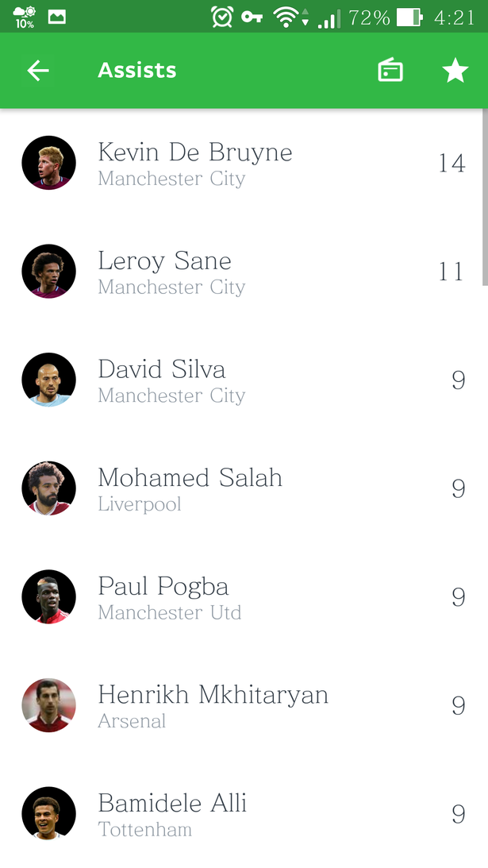Open the radio icon in header

pos(390,71)
